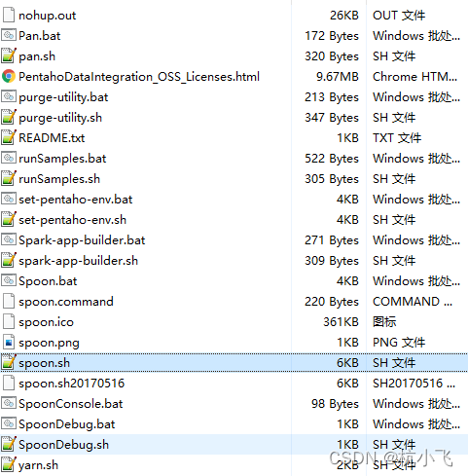Select the README.txt file name
Viewport: 468px width, 476px height.
(x=52, y=138)
